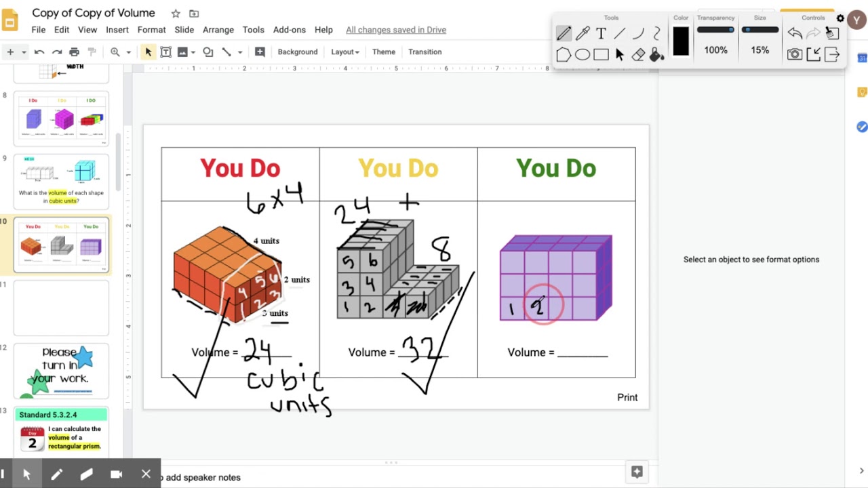Screen dimensions: 868x488
Task: Open the Help menu
Action: 323,30
